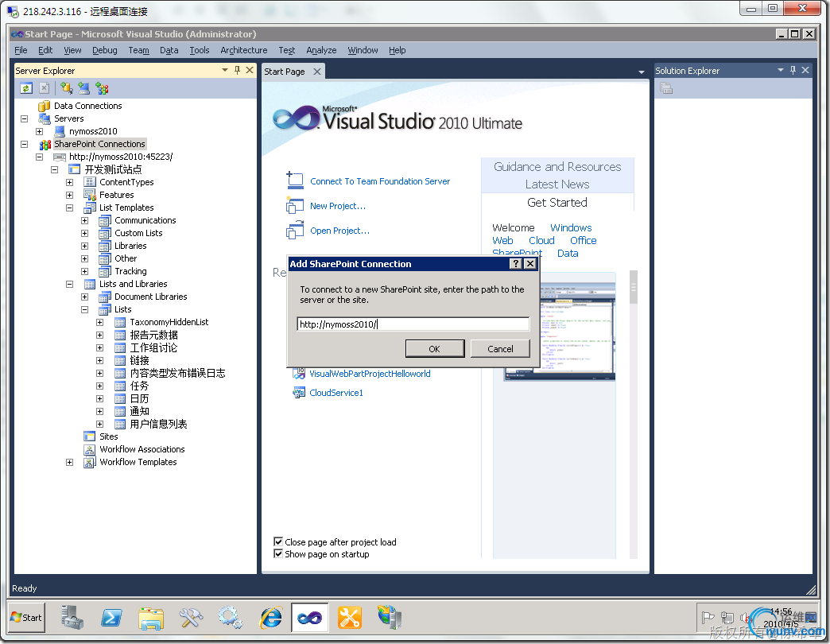The image size is (830, 644).
Task: Click the Workflow Templates node icon
Action: click(x=90, y=462)
